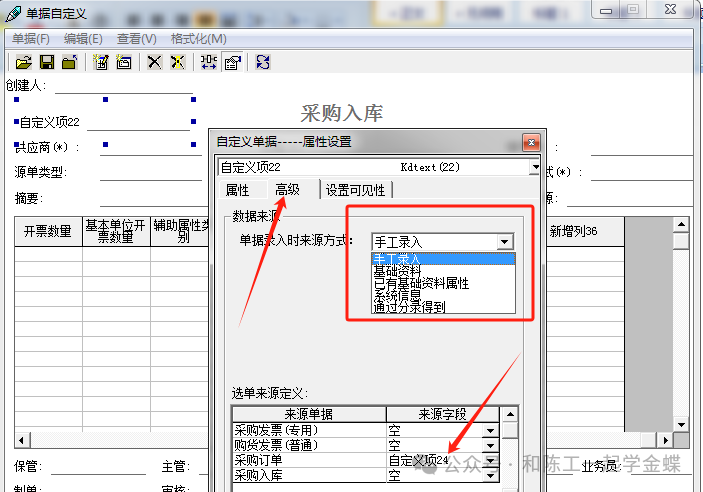The image size is (703, 492).
Task: Open the 单据(F) menu
Action: point(30,39)
